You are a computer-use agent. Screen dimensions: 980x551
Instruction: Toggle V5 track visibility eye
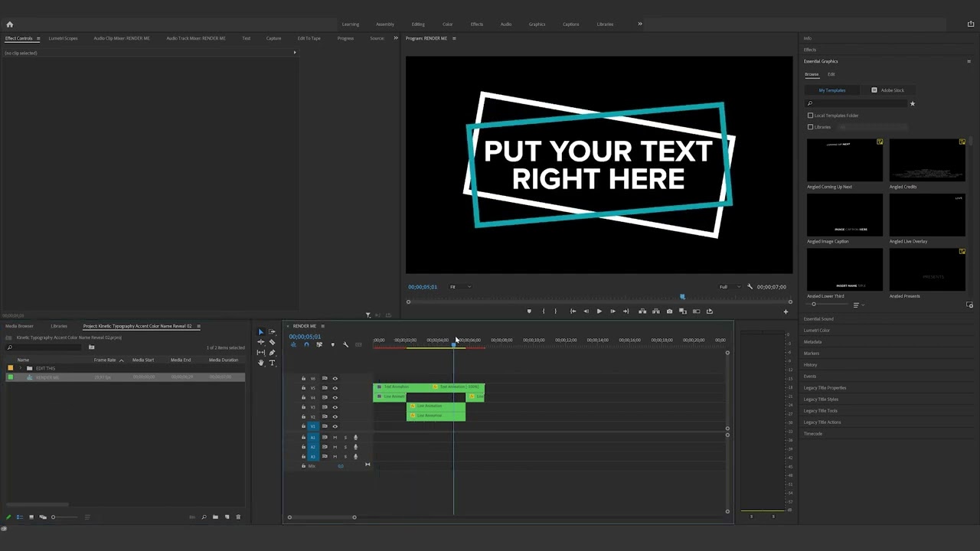pos(335,388)
